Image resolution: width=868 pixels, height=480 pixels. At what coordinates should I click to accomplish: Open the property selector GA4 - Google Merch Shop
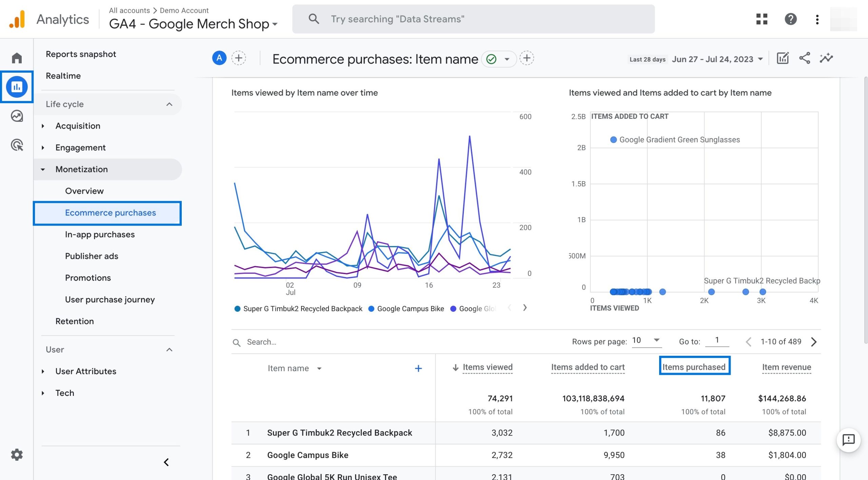[193, 24]
